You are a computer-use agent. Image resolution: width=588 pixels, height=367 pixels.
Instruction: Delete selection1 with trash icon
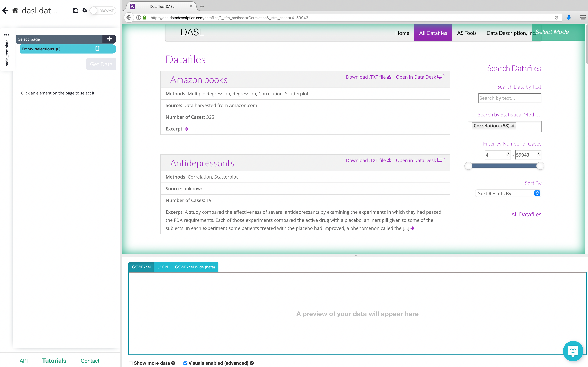(98, 49)
